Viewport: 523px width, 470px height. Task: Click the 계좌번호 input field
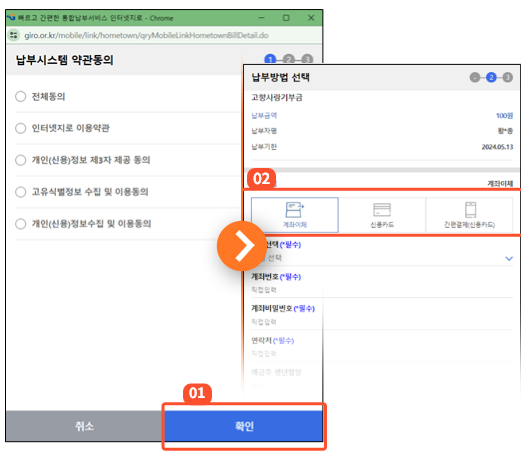point(382,290)
